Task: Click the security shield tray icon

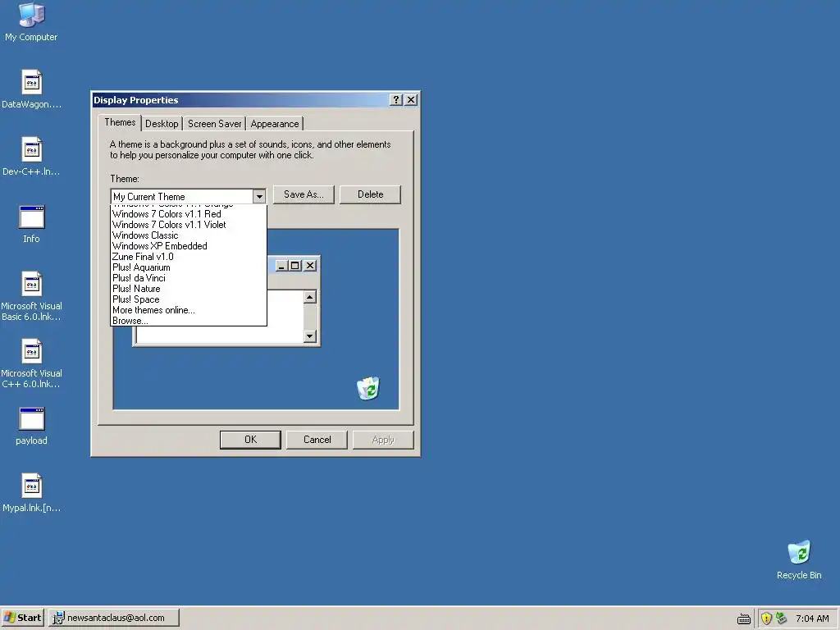Action: (766, 619)
